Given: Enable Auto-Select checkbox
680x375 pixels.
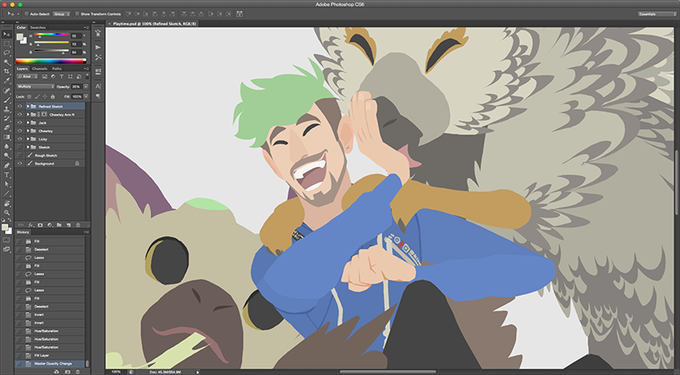Looking at the screenshot, I should click(x=26, y=14).
